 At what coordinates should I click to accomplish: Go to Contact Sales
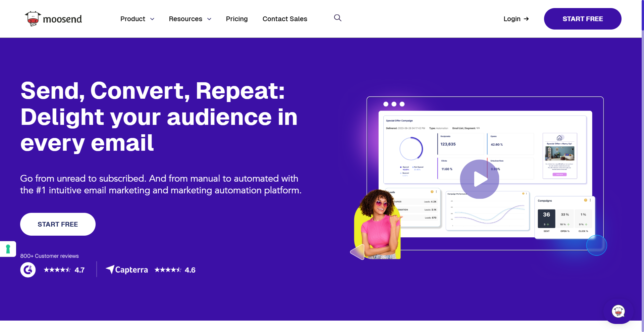pyautogui.click(x=284, y=19)
